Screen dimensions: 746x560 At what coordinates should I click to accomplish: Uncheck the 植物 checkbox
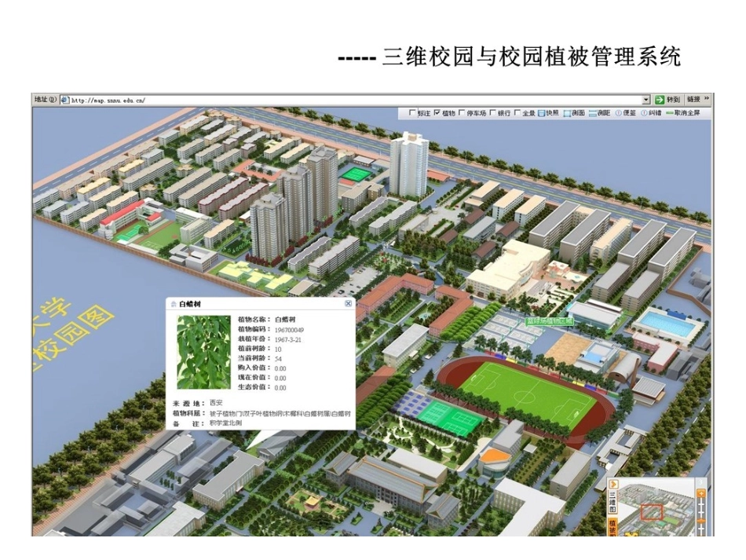437,113
